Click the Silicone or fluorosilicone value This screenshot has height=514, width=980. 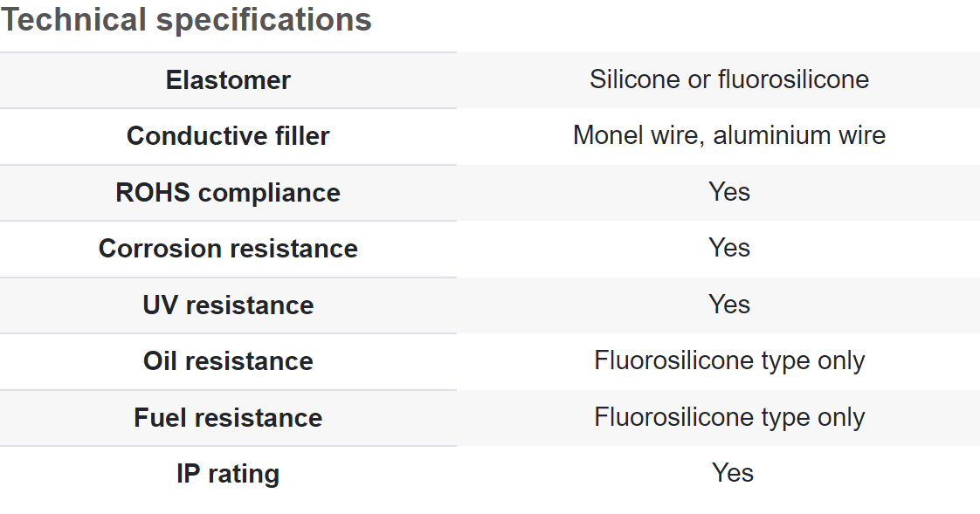point(729,79)
